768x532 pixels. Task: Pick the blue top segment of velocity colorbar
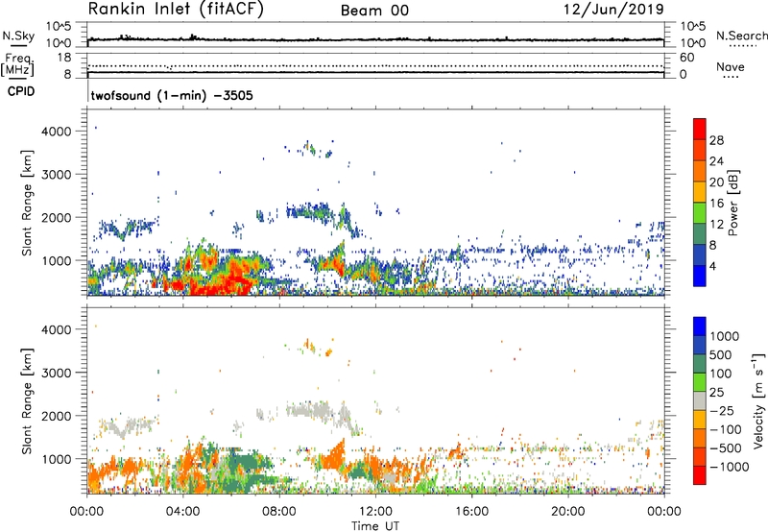point(700,326)
